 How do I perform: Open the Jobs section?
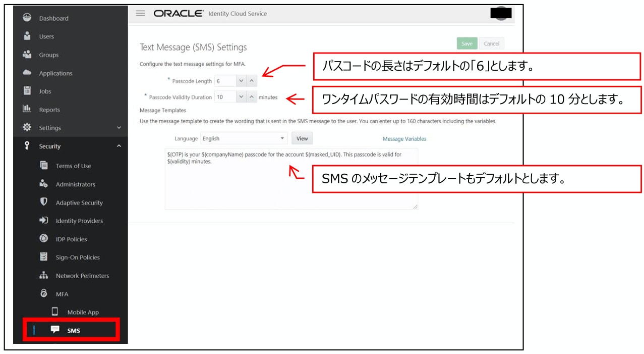pos(45,91)
